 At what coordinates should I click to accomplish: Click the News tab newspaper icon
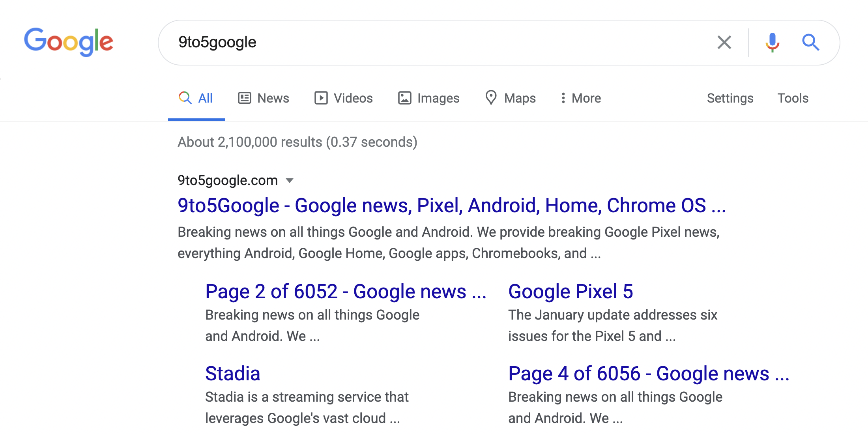245,98
